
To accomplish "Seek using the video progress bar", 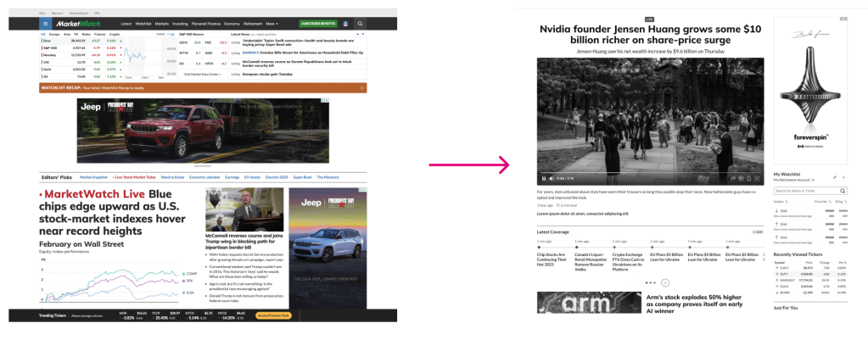I will click(645, 172).
